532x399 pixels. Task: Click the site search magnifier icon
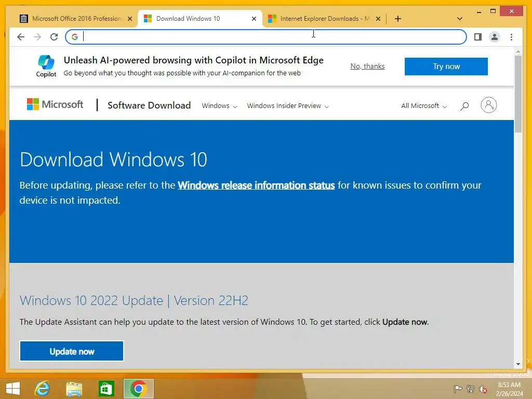tap(464, 106)
